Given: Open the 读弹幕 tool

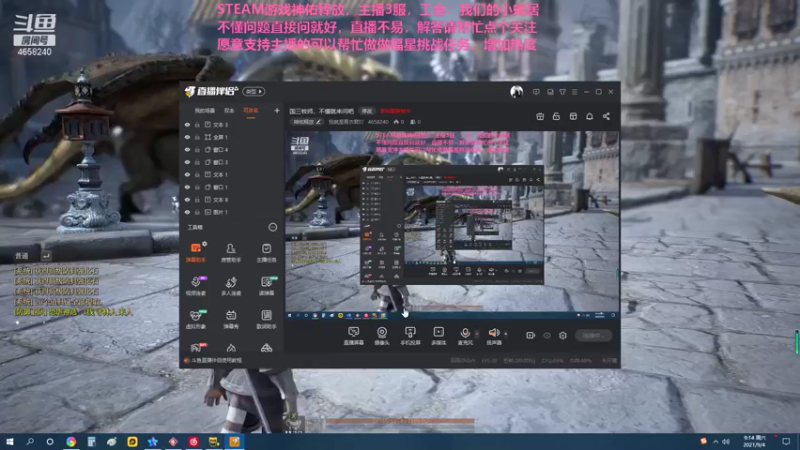Looking at the screenshot, I should click(266, 286).
